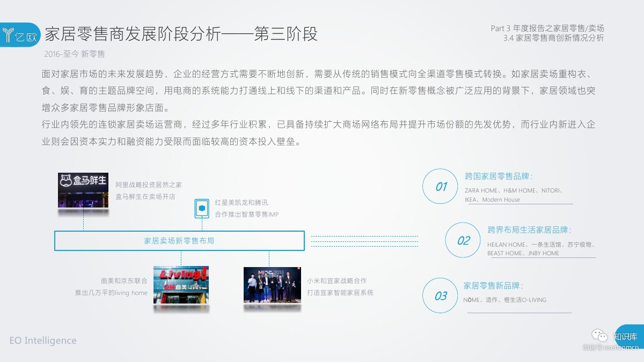Open the MIDC 2018 group photo

coord(272,285)
